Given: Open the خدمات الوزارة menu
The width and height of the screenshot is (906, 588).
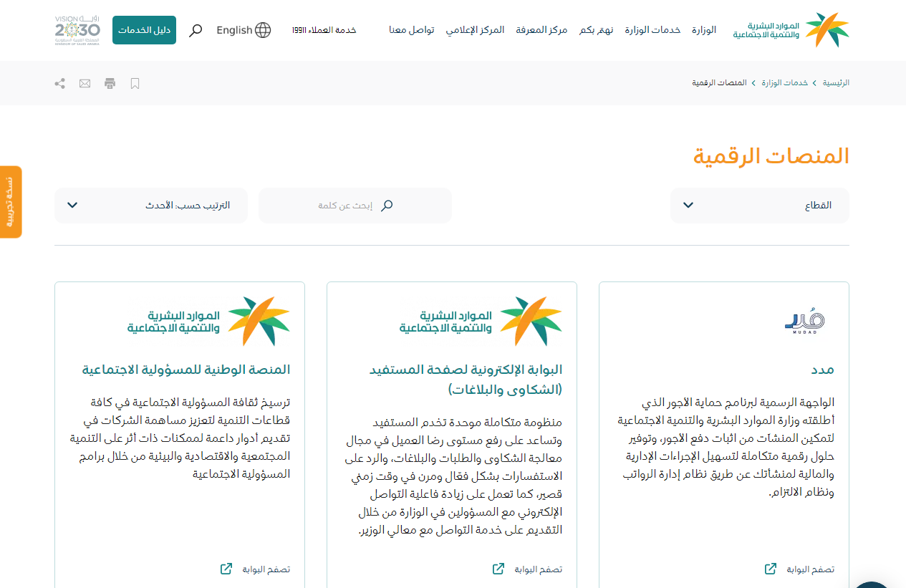Looking at the screenshot, I should (x=652, y=30).
